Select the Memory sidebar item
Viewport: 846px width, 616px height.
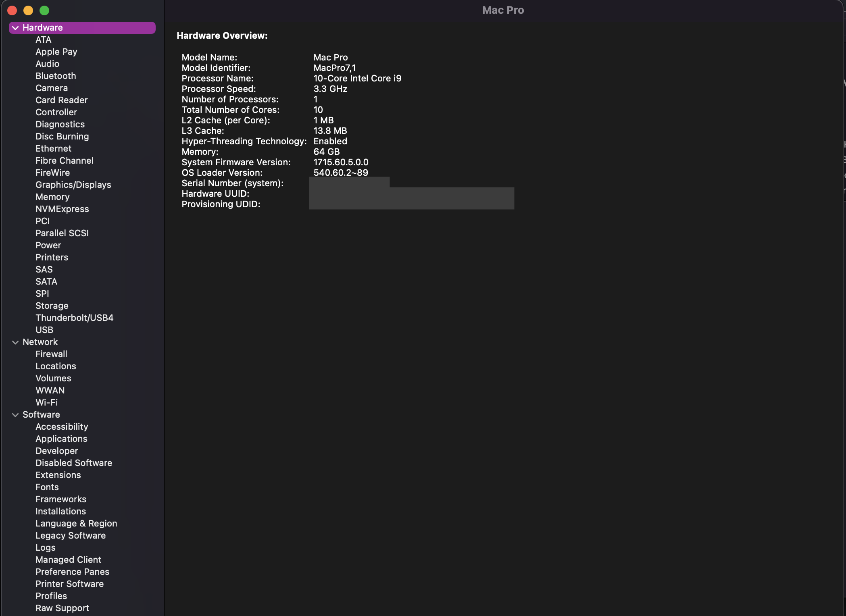coord(52,197)
